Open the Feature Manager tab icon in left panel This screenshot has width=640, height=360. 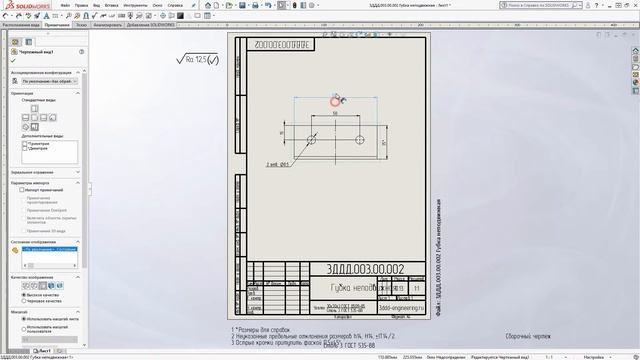click(x=16, y=42)
